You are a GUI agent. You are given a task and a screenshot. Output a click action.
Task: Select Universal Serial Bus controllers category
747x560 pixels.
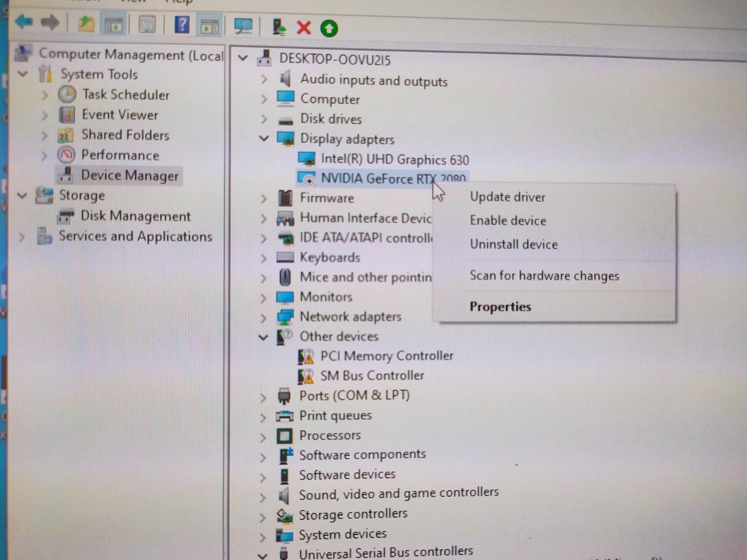tap(386, 553)
